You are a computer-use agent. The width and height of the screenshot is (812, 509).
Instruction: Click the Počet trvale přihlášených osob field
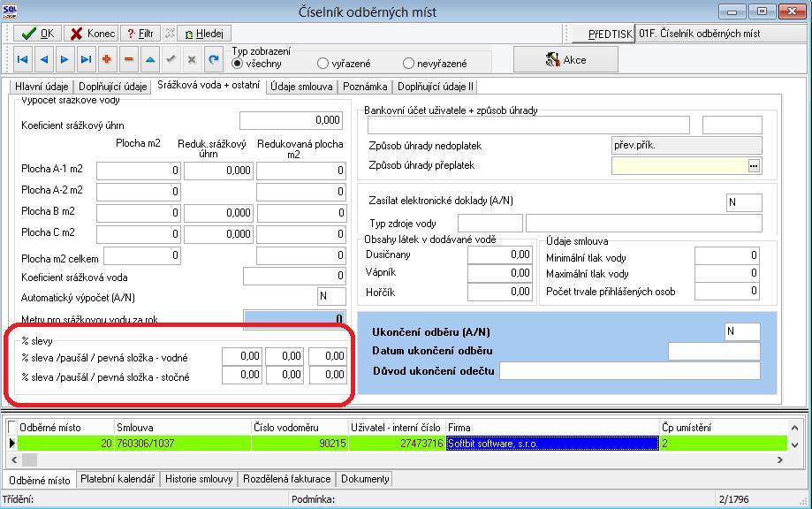(726, 291)
